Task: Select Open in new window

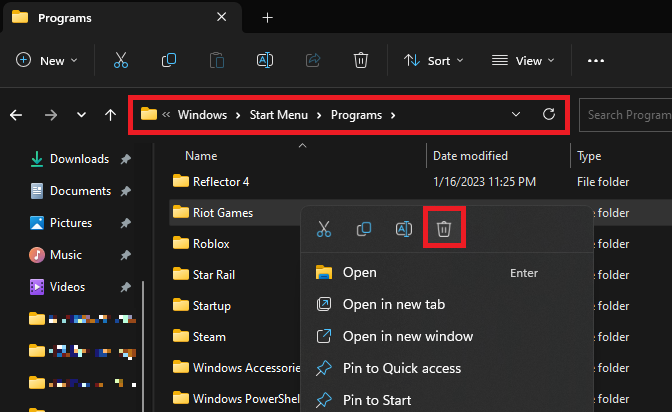Action: (x=407, y=336)
